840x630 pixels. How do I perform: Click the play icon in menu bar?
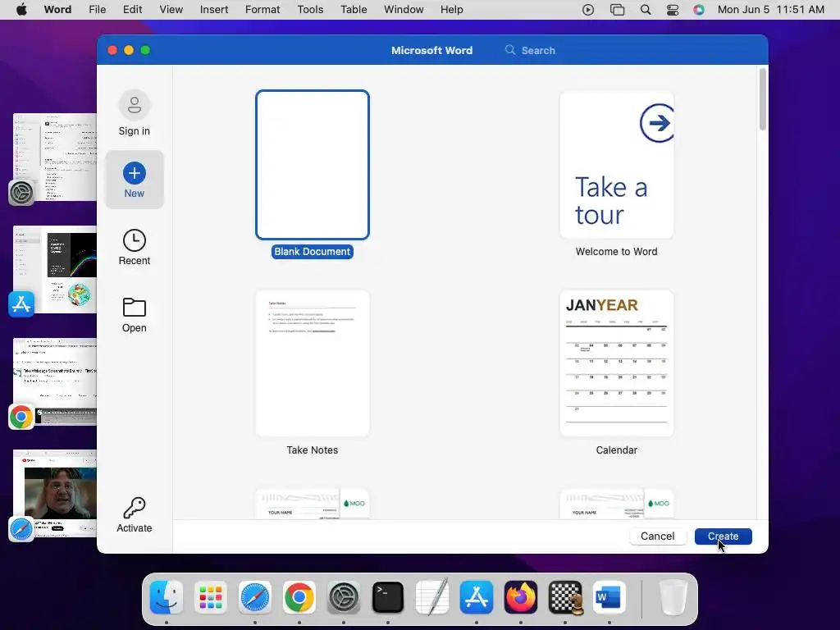coord(588,10)
